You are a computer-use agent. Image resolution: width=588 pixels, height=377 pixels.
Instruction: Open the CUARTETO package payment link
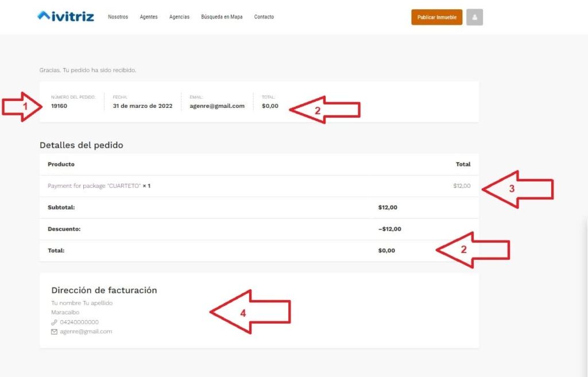click(x=94, y=186)
